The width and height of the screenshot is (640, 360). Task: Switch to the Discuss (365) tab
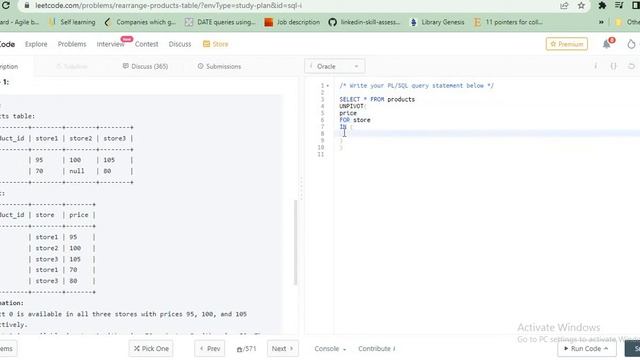click(145, 66)
